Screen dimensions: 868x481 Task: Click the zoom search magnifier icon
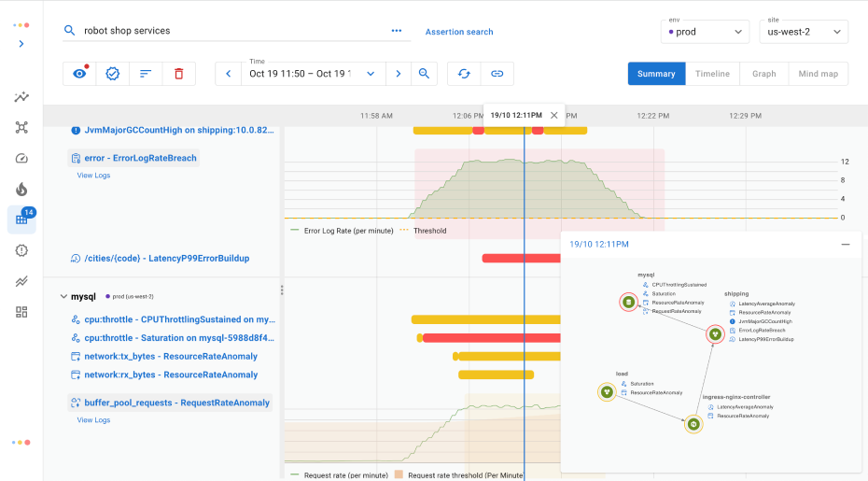424,74
